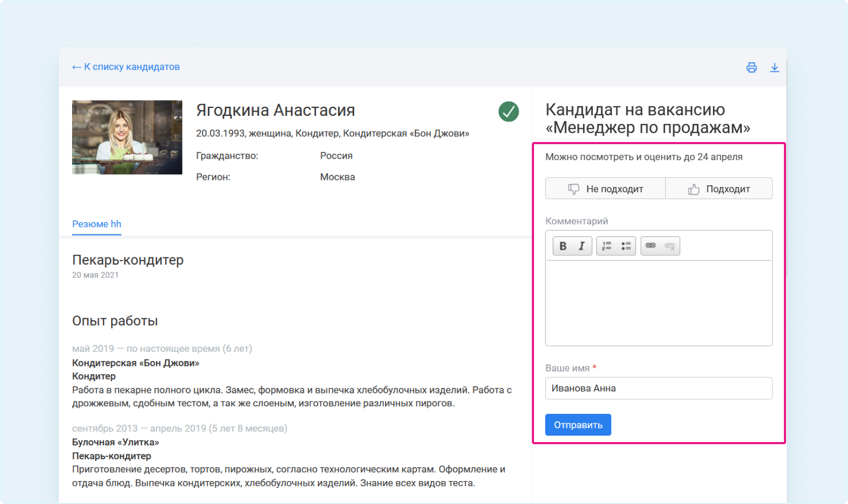Image resolution: width=848 pixels, height=504 pixels.
Task: Click employer Кондитерская «Бон Джови» in experience
Action: pyautogui.click(x=136, y=363)
